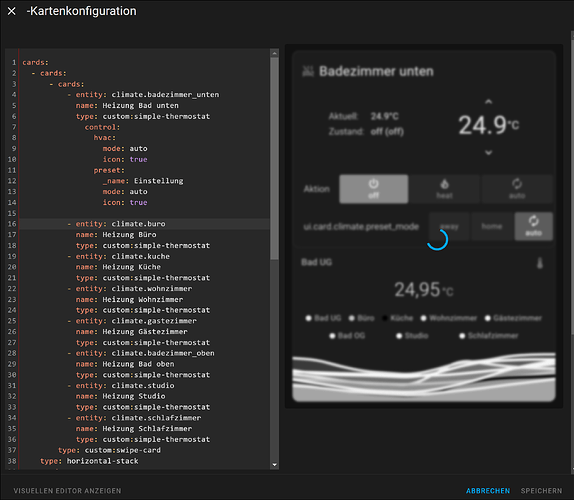This screenshot has height=500, width=574.
Task: Increase target temperature with up chevron
Action: (488, 102)
